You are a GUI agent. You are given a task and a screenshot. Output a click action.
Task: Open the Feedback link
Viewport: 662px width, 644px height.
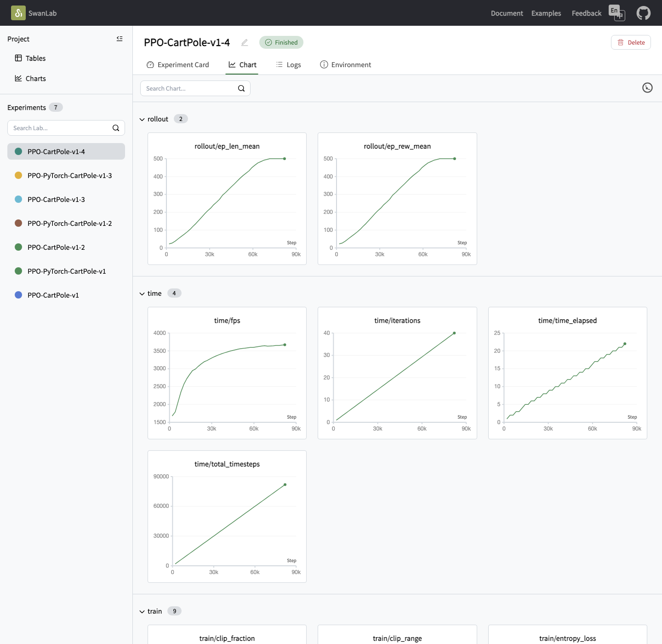pos(587,13)
